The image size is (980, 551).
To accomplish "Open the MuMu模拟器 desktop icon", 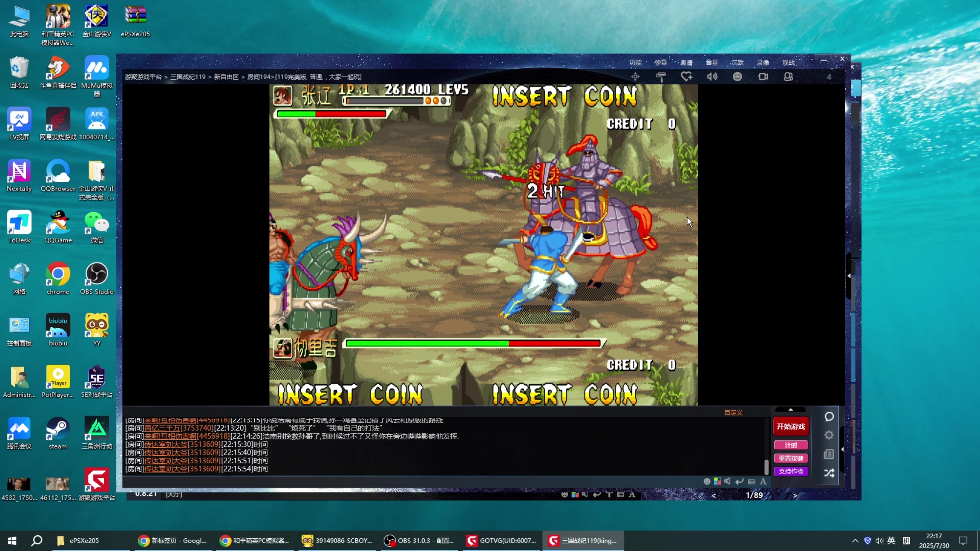I will click(x=97, y=77).
